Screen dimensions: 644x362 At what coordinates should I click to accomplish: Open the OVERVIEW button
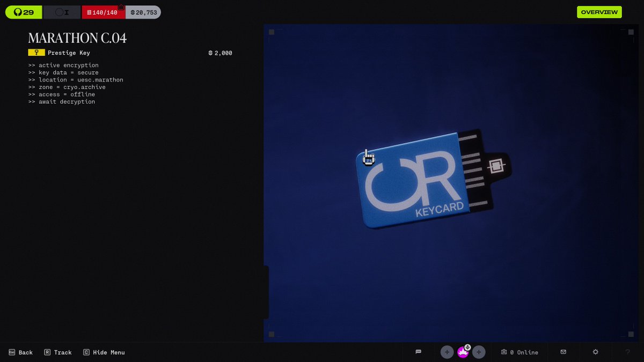[x=599, y=12]
